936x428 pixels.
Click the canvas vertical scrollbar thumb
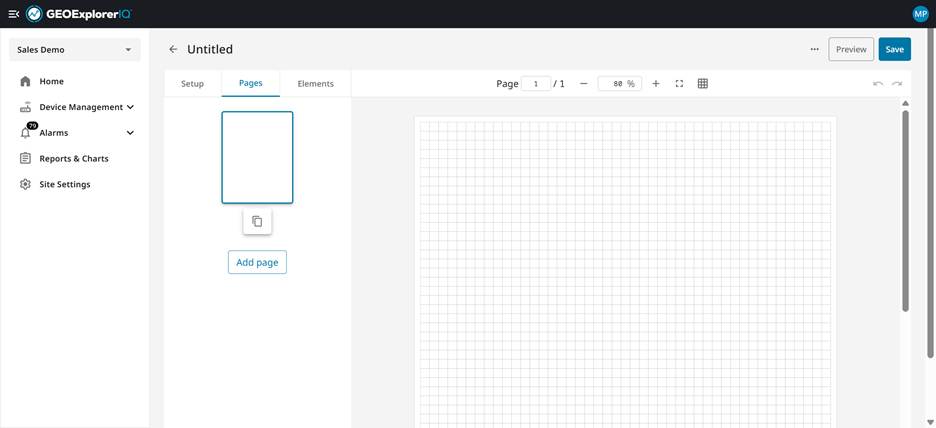click(x=906, y=211)
